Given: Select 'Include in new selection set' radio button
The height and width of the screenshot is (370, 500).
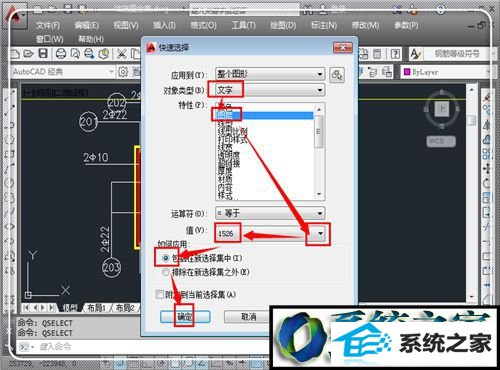Looking at the screenshot, I should (x=165, y=258).
